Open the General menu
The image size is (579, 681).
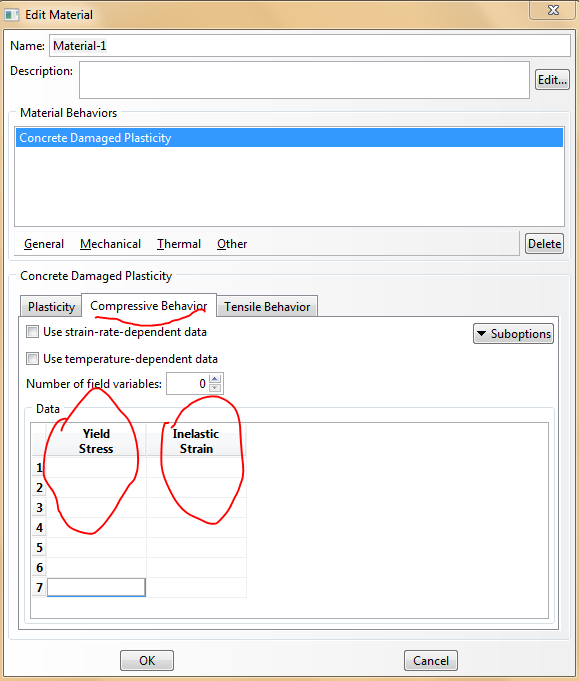coord(44,244)
